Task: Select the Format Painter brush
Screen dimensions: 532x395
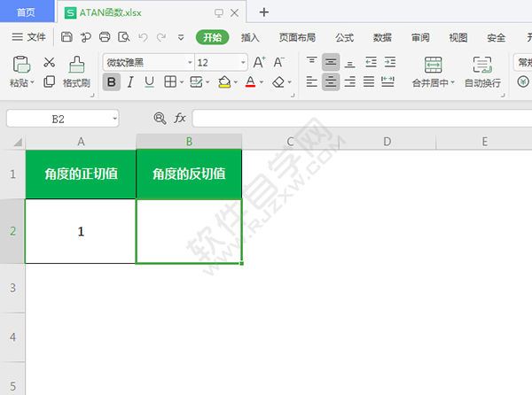Action: pos(76,65)
